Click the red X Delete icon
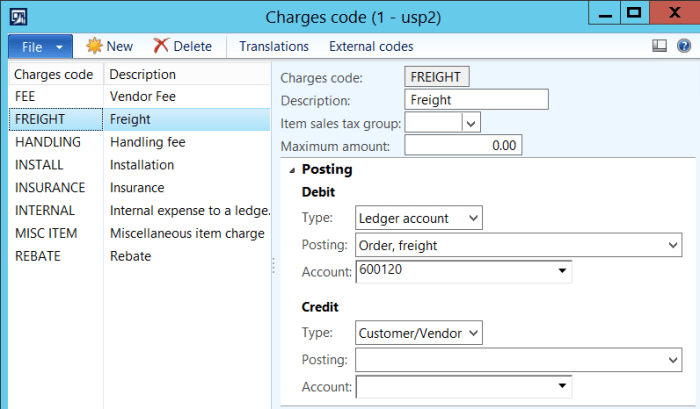 point(161,46)
